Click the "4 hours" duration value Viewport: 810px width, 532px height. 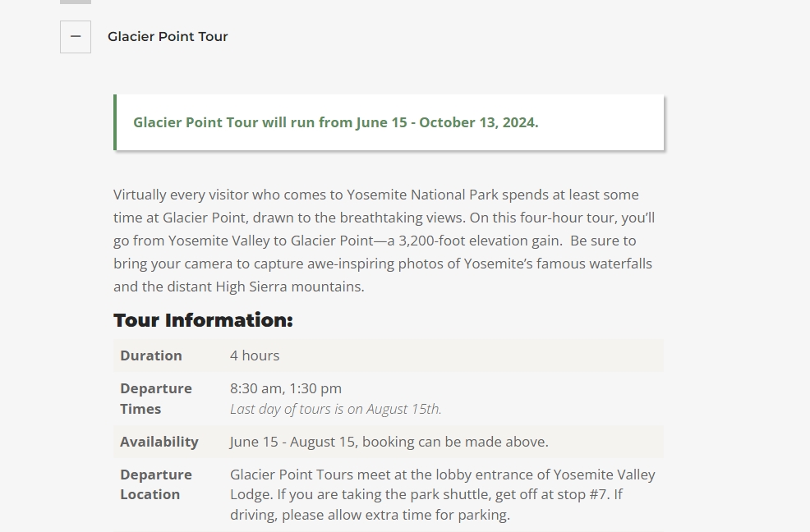click(255, 355)
